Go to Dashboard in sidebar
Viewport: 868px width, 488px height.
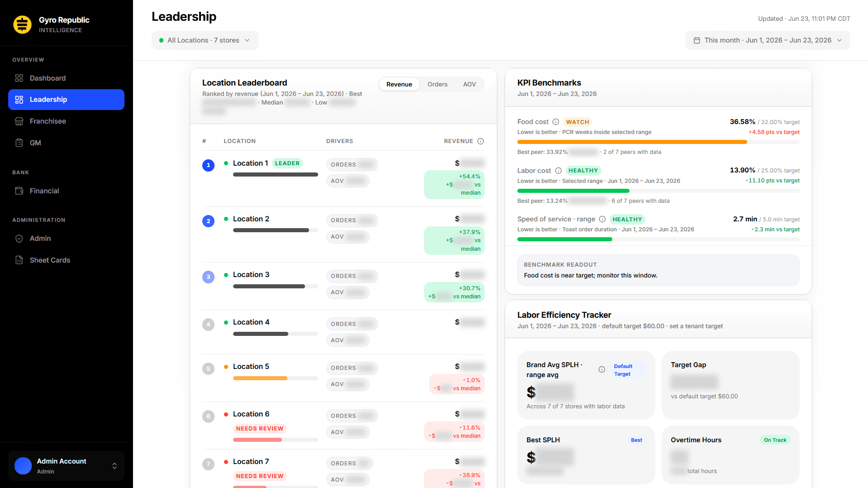tap(66, 78)
